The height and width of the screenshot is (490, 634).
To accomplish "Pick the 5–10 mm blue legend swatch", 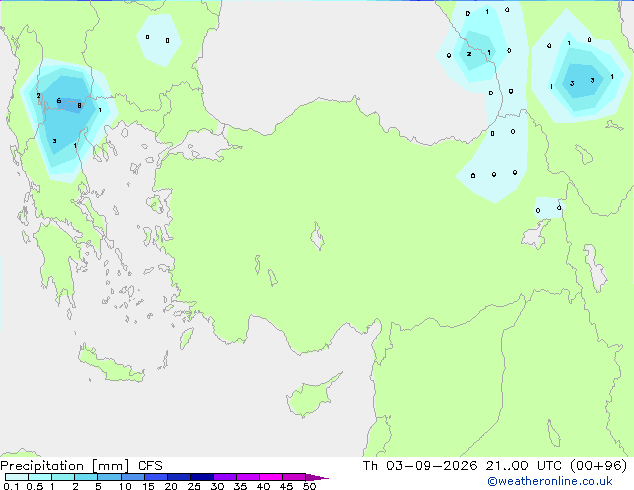I will click(x=109, y=477).
